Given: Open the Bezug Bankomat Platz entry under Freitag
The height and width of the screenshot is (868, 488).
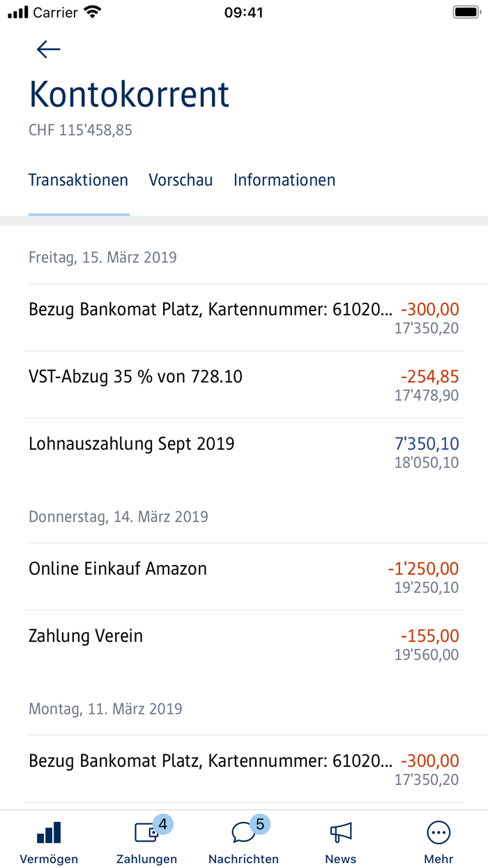Looking at the screenshot, I should pyautogui.click(x=244, y=316).
